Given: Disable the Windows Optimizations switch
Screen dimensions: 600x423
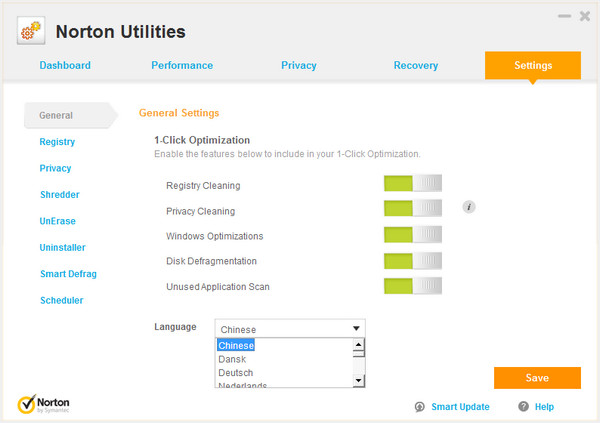Looking at the screenshot, I should pyautogui.click(x=412, y=236).
